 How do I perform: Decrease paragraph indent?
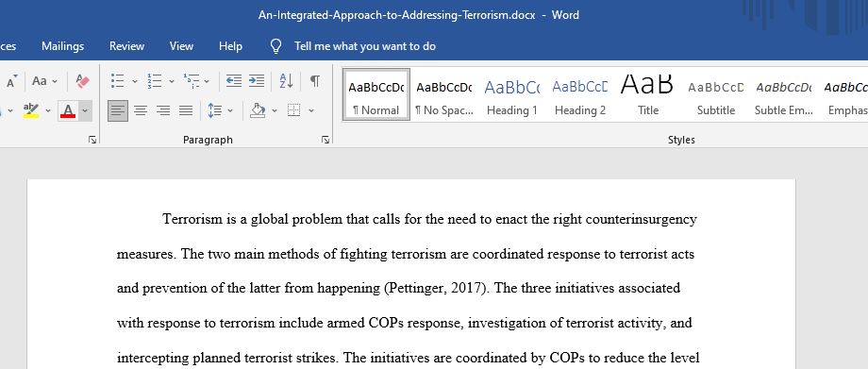[x=234, y=81]
